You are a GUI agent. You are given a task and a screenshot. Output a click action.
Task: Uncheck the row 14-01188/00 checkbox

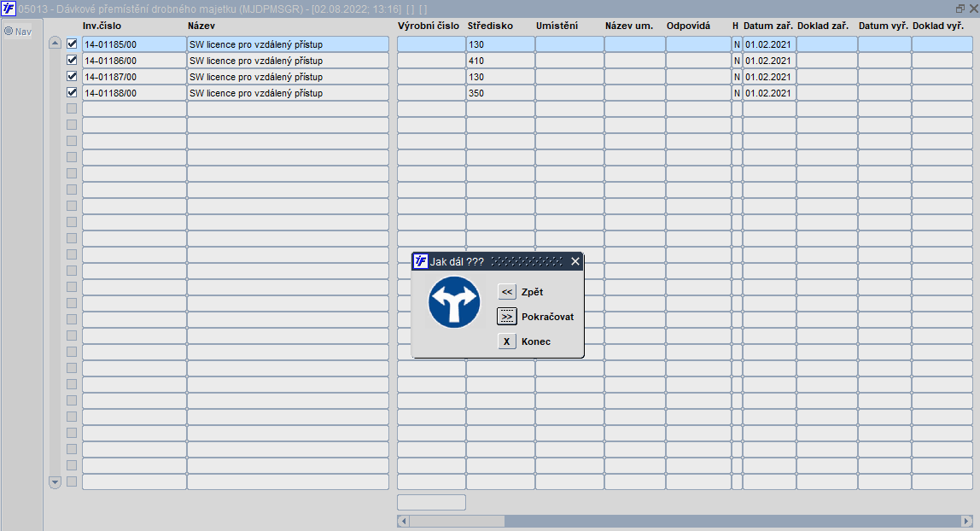pyautogui.click(x=72, y=92)
